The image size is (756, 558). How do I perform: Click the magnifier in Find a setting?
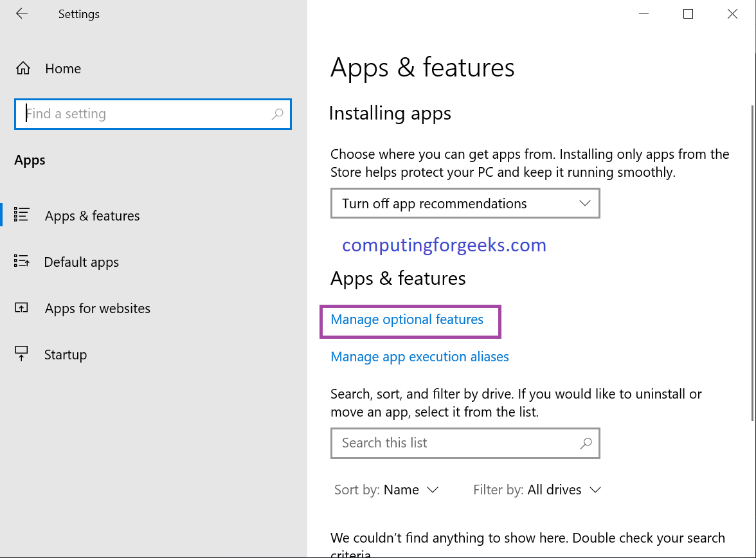click(277, 114)
